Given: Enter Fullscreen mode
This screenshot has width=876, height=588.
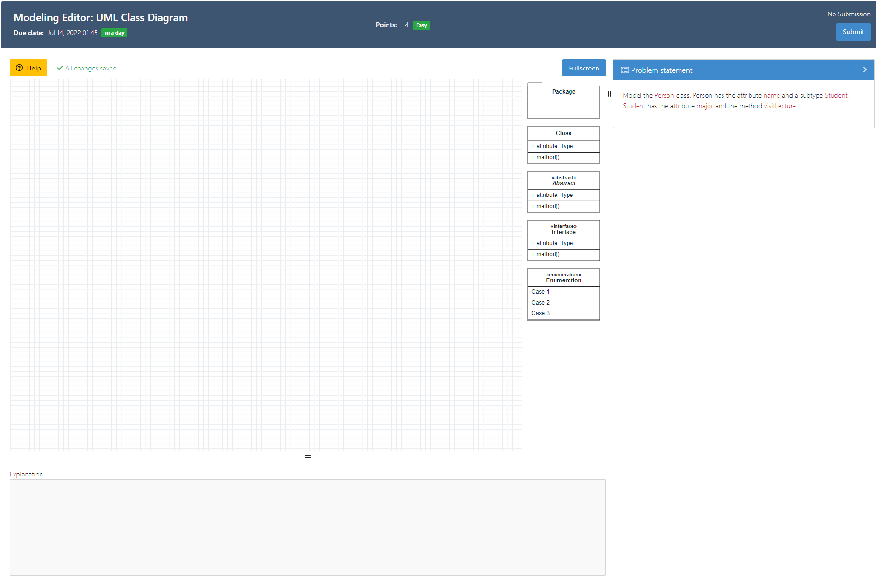Looking at the screenshot, I should pyautogui.click(x=584, y=68).
